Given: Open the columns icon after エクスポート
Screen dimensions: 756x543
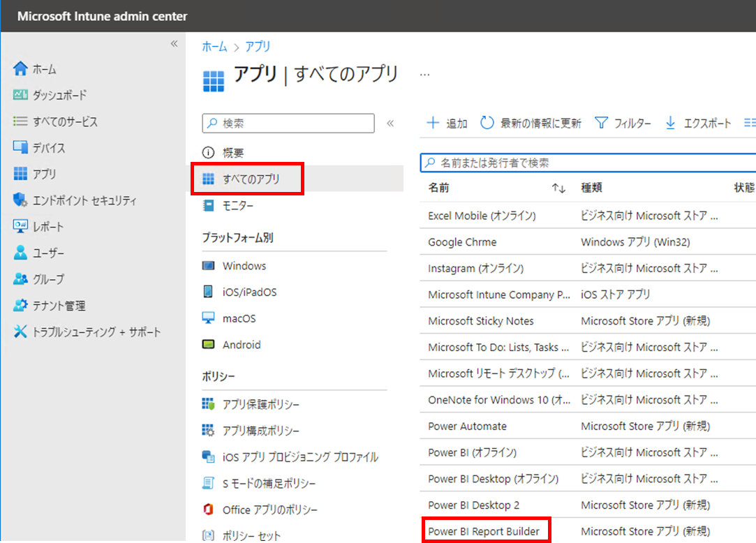Looking at the screenshot, I should pos(750,122).
